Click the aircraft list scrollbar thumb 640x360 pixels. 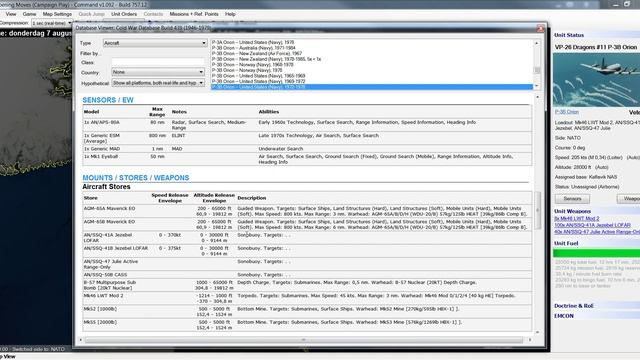click(x=537, y=71)
